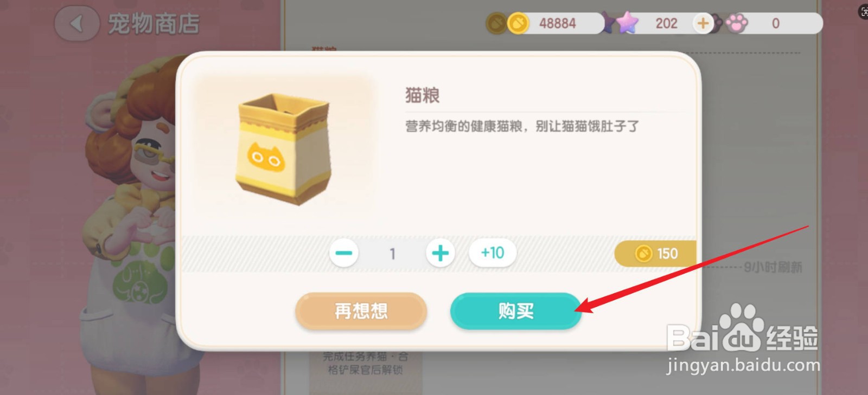Add ten with the +10 button

[493, 252]
